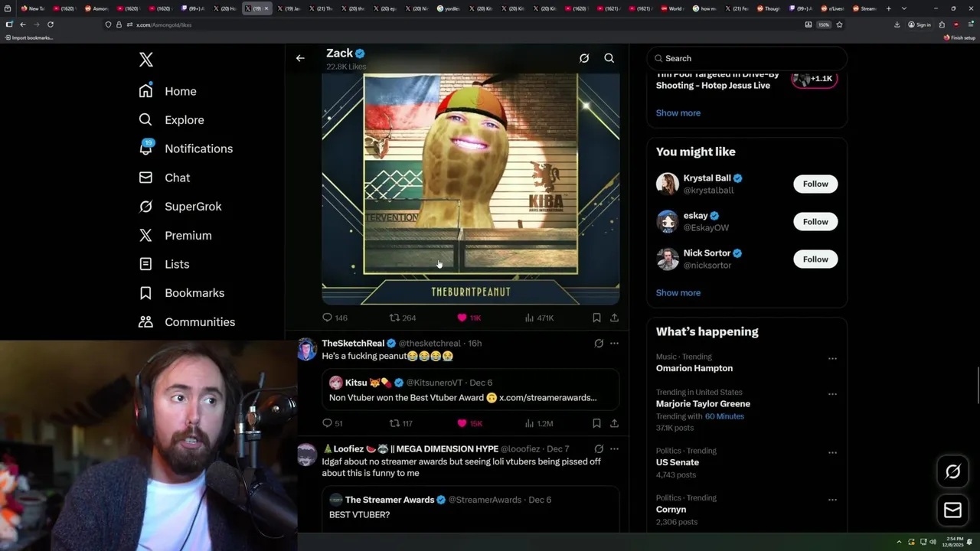Click the 60 Minutes trending link
980x551 pixels.
(724, 416)
